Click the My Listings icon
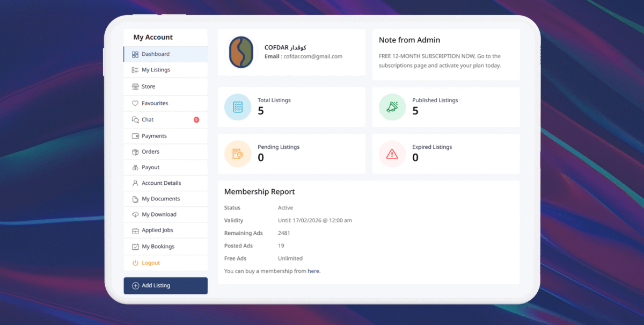 pyautogui.click(x=135, y=70)
